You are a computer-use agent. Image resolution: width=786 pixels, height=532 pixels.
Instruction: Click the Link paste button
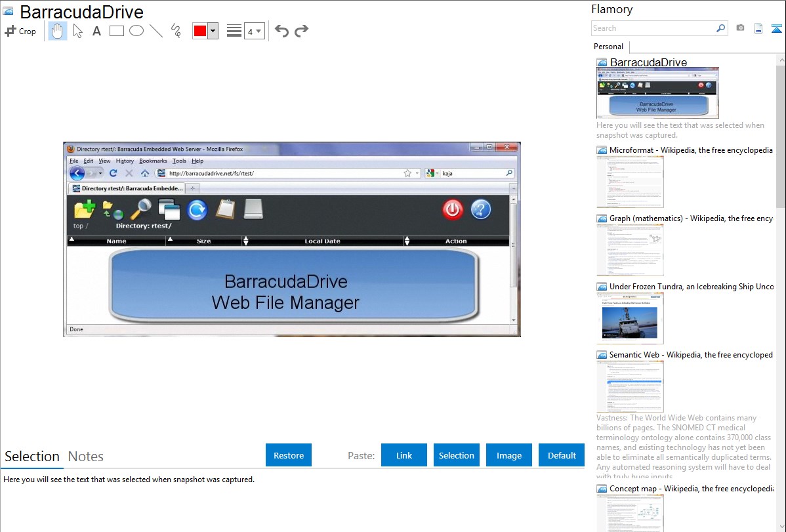[x=404, y=455]
